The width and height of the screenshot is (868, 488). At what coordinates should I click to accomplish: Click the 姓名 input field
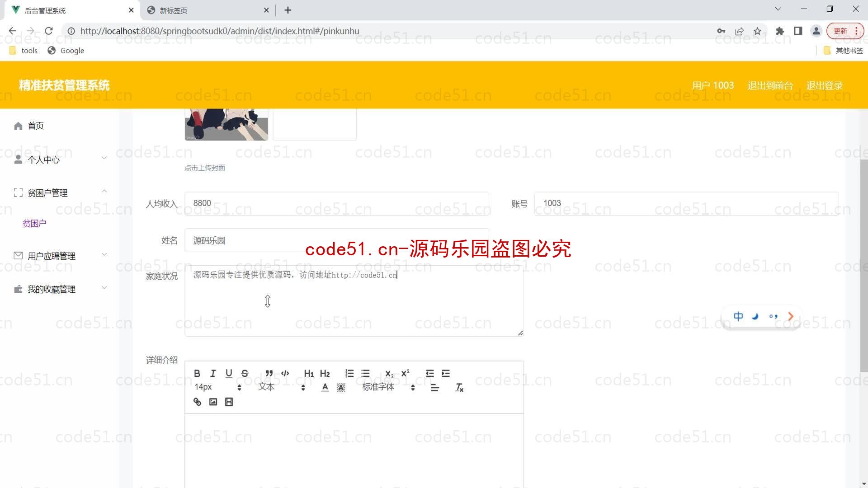pyautogui.click(x=337, y=240)
